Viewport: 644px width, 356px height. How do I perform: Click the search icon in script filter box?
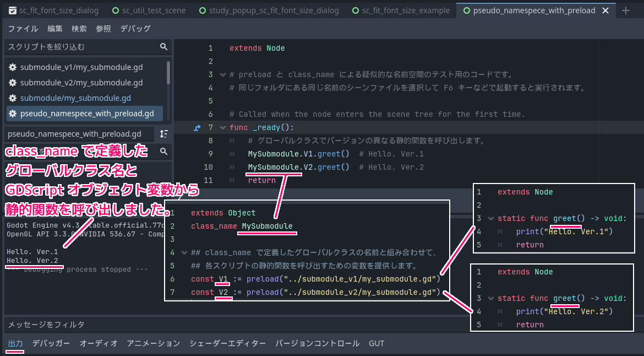point(163,47)
